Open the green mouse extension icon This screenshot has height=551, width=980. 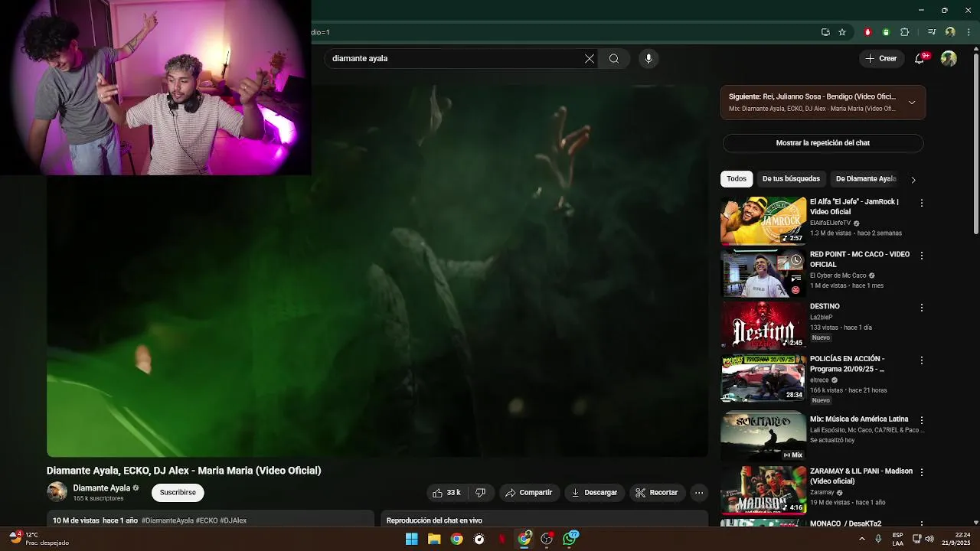point(886,32)
